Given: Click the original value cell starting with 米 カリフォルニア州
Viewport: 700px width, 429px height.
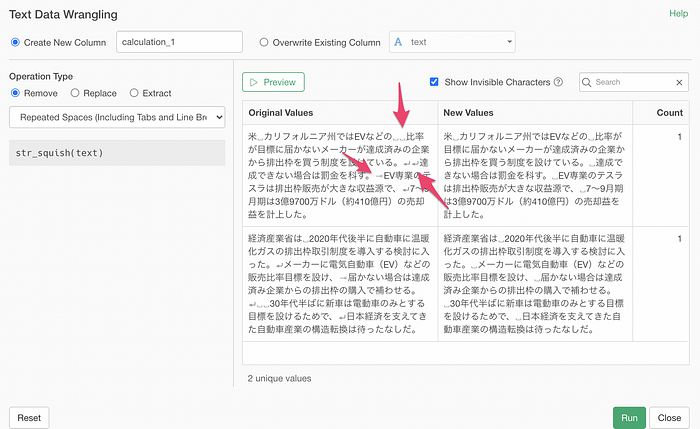Looking at the screenshot, I should [x=340, y=175].
